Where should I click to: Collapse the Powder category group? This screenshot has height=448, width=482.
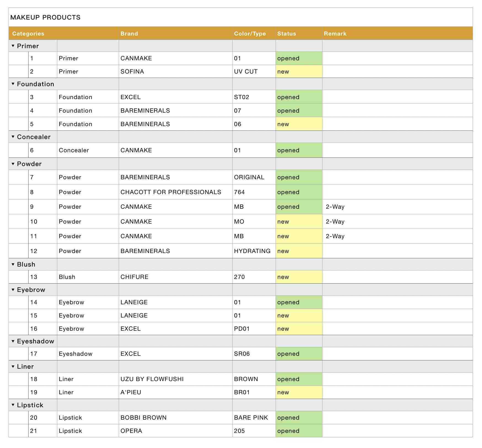13,164
